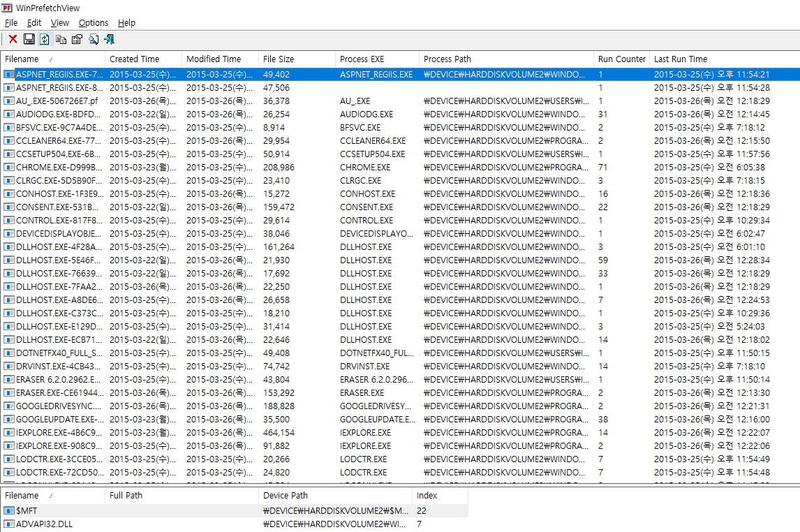Click the file icon beside CHROME.EXE-D999B row
The height and width of the screenshot is (532, 800).
[8, 168]
